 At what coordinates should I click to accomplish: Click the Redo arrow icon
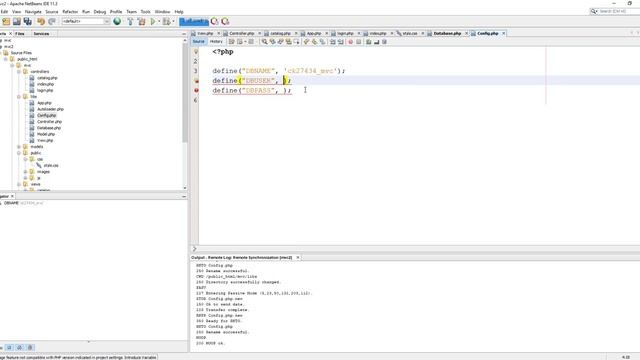point(52,21)
